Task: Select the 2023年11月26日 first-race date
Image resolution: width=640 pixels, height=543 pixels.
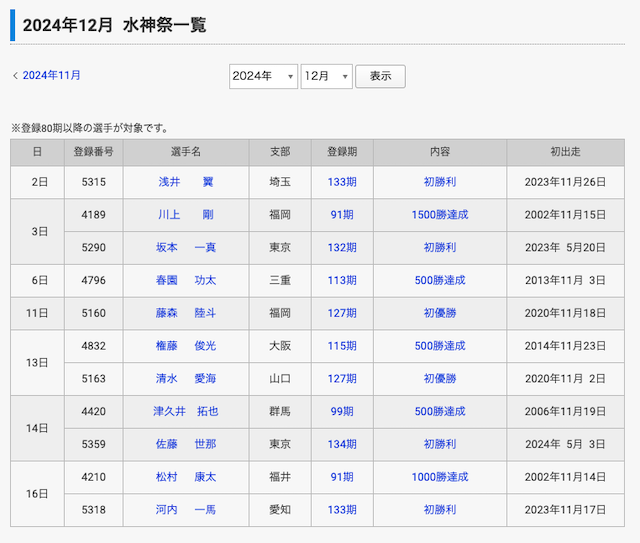Action: pyautogui.click(x=565, y=182)
